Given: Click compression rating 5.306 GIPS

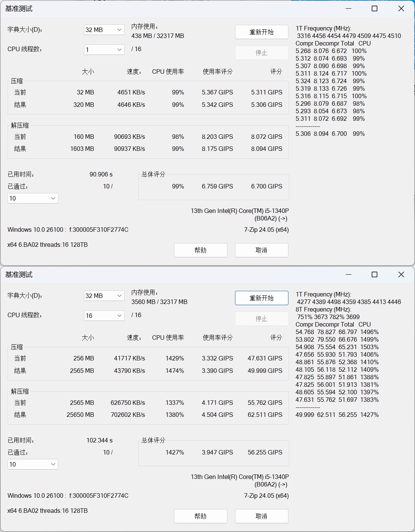Looking at the screenshot, I should coord(267,105).
